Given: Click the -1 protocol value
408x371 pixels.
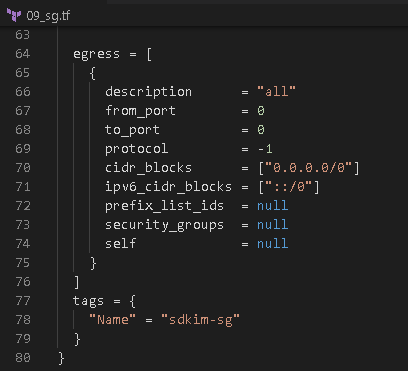Looking at the screenshot, I should [x=265, y=149].
